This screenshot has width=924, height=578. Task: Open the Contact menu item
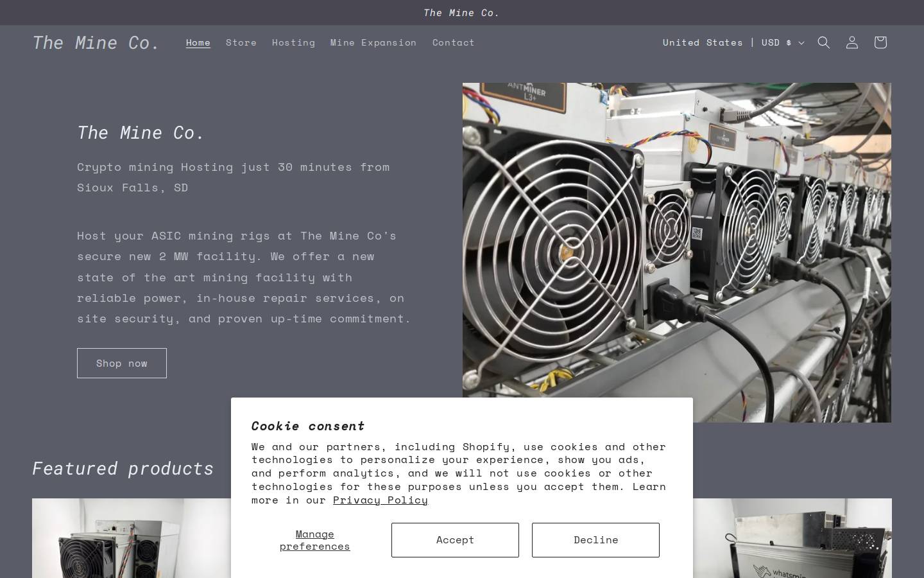[454, 42]
